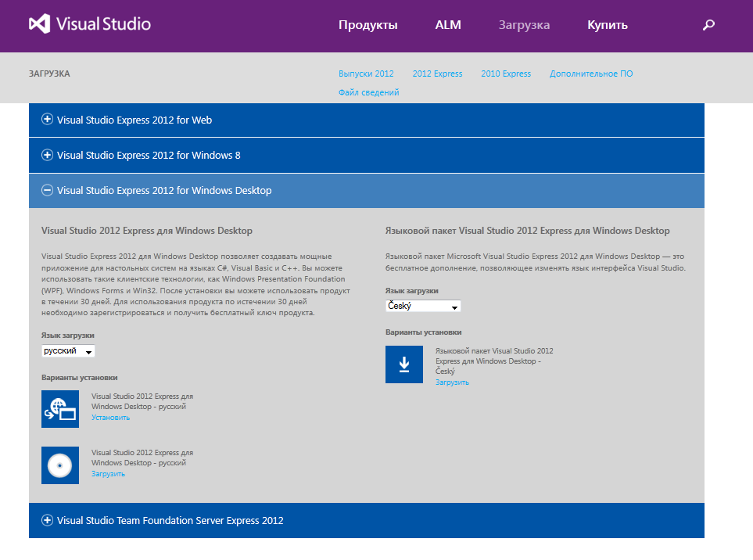
Task: Open the Продукты menu item
Action: tap(368, 25)
